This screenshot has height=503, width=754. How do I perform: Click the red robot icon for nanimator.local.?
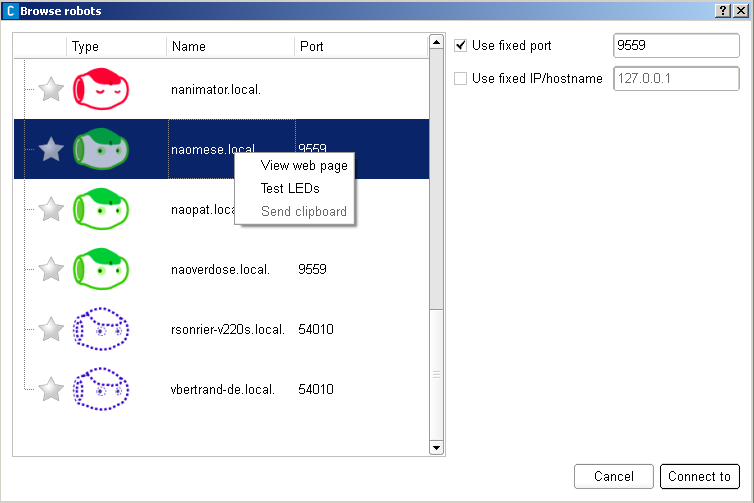click(x=101, y=90)
